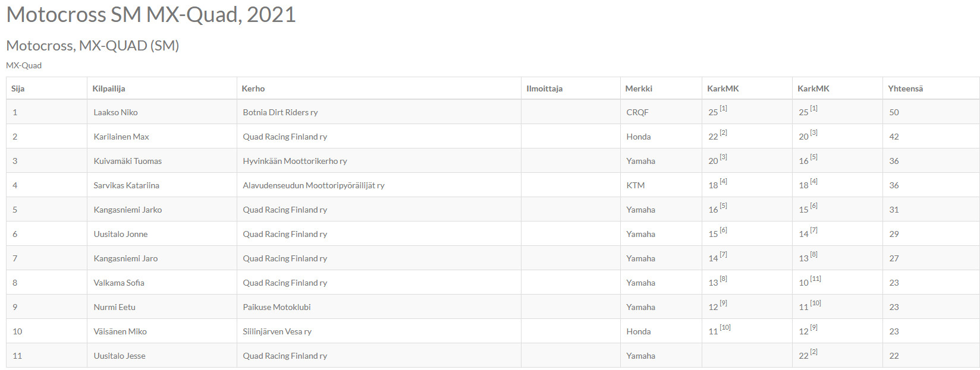Click the Merkki column header
The image size is (980, 370).
pyautogui.click(x=639, y=88)
